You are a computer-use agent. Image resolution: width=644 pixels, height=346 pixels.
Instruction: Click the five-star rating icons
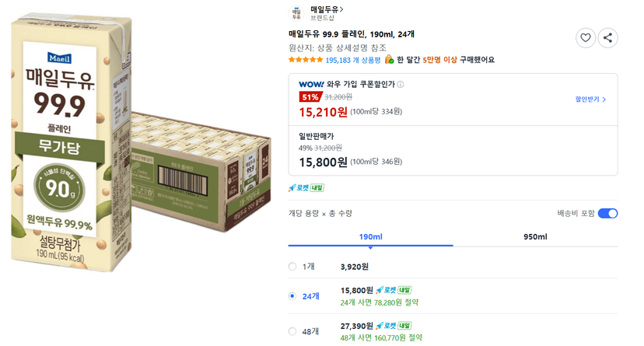pyautogui.click(x=306, y=60)
